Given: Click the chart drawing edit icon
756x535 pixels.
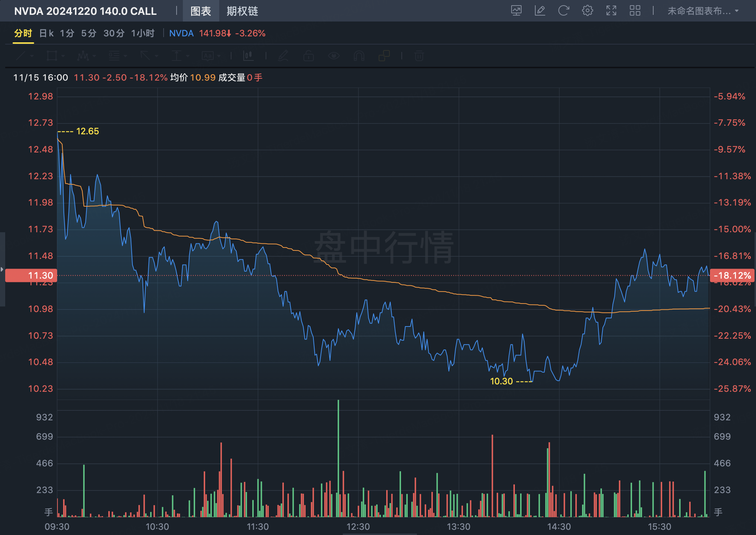Looking at the screenshot, I should click(x=540, y=11).
